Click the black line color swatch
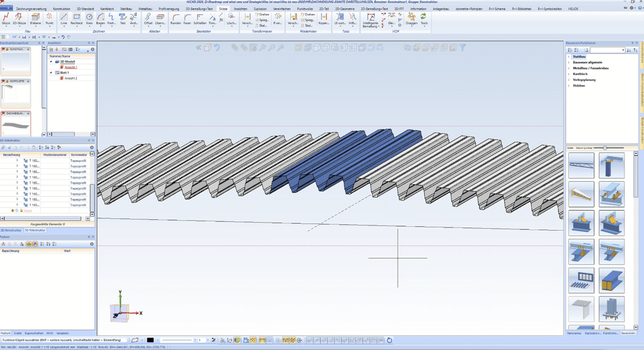 click(x=150, y=340)
